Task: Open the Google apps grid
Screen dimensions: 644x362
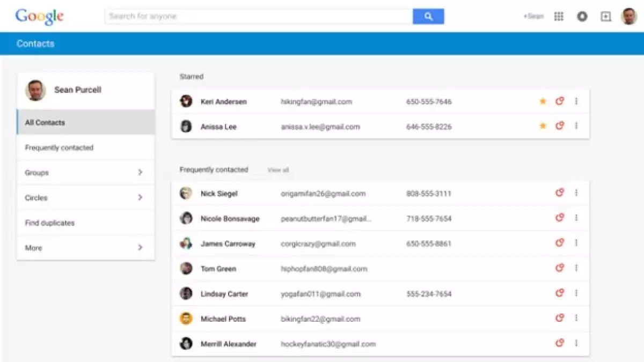Action: click(x=559, y=17)
